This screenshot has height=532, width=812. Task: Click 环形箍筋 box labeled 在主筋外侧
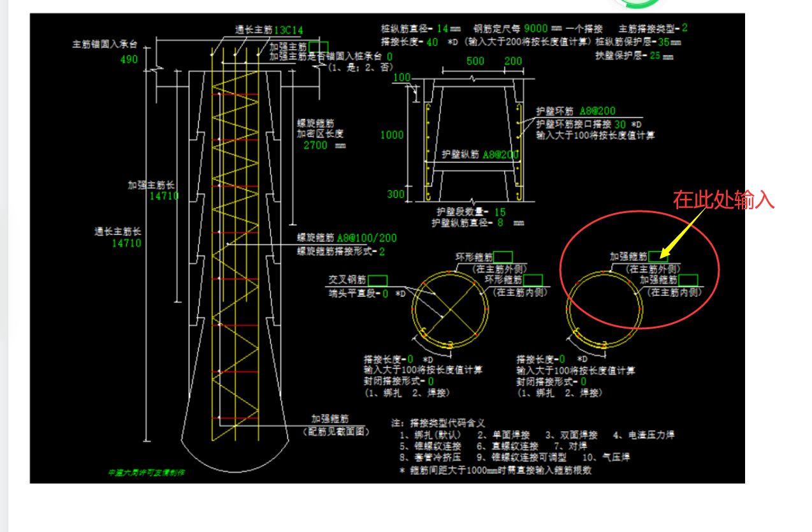coord(502,257)
